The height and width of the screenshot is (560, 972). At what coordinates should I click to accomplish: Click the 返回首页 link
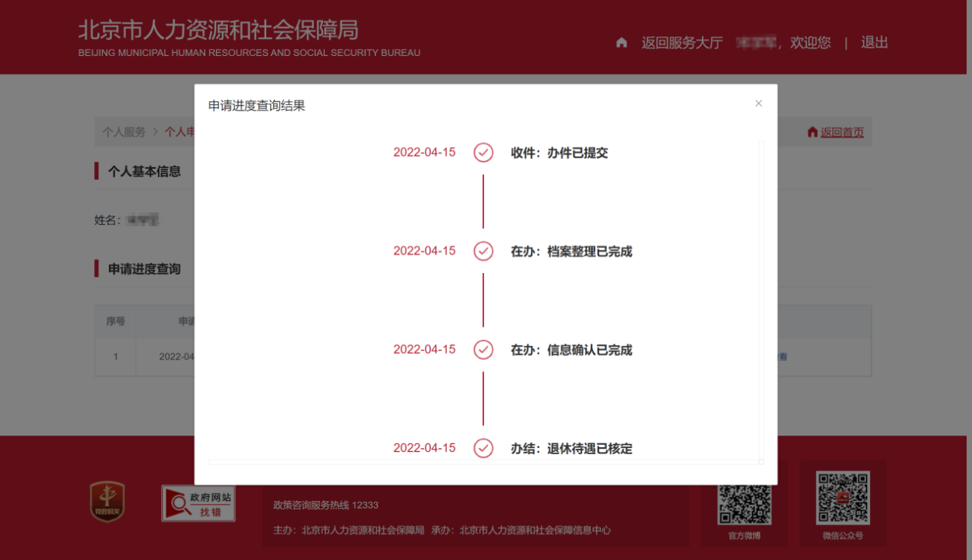coord(842,132)
